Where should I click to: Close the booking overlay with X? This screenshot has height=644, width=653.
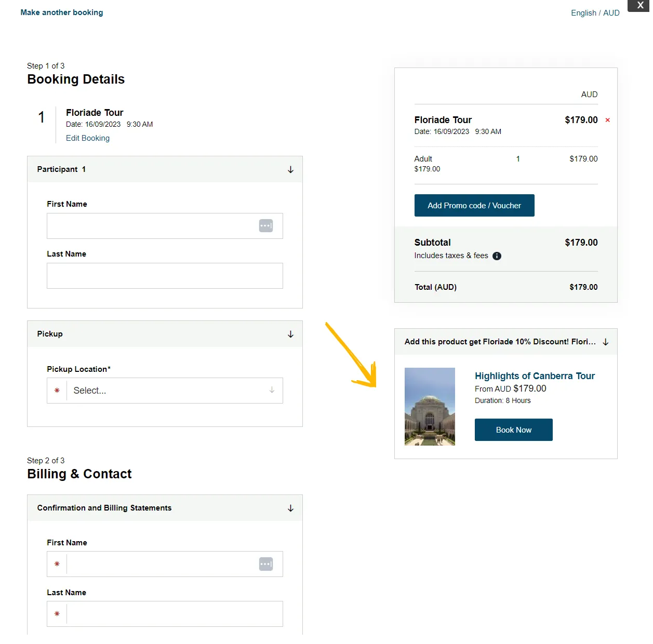point(640,5)
